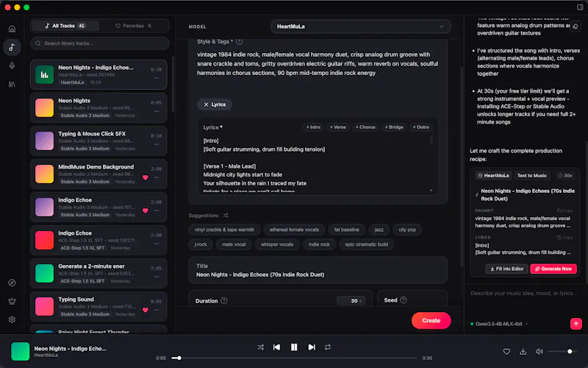Open more options for Neon Nights 0:05 track
588x368 pixels.
click(x=157, y=111)
